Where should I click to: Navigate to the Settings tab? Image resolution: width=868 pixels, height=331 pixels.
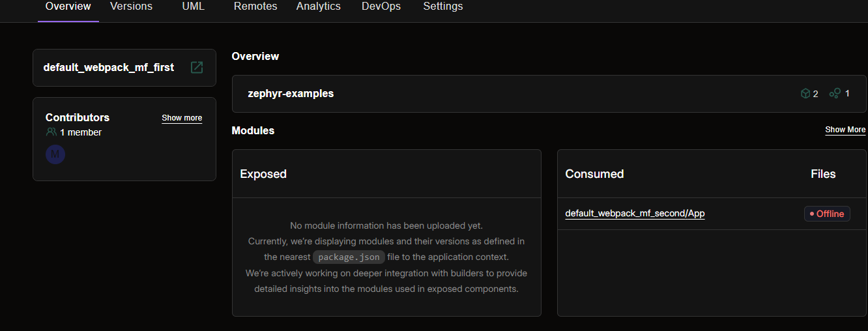[x=443, y=7]
